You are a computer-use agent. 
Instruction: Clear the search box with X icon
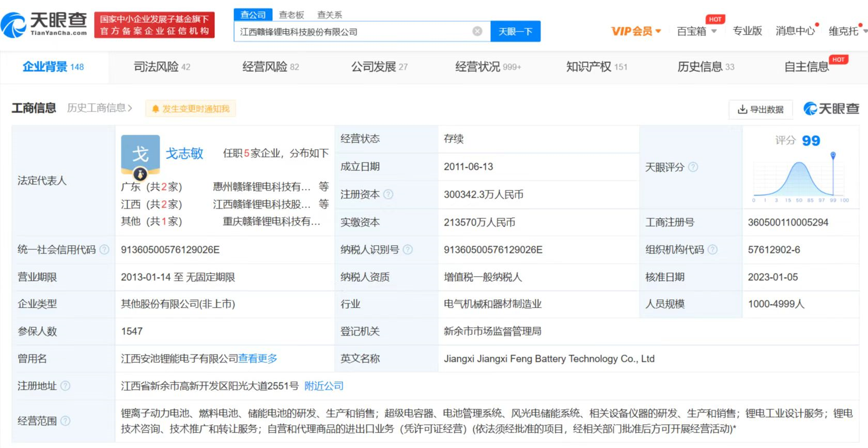coord(477,31)
